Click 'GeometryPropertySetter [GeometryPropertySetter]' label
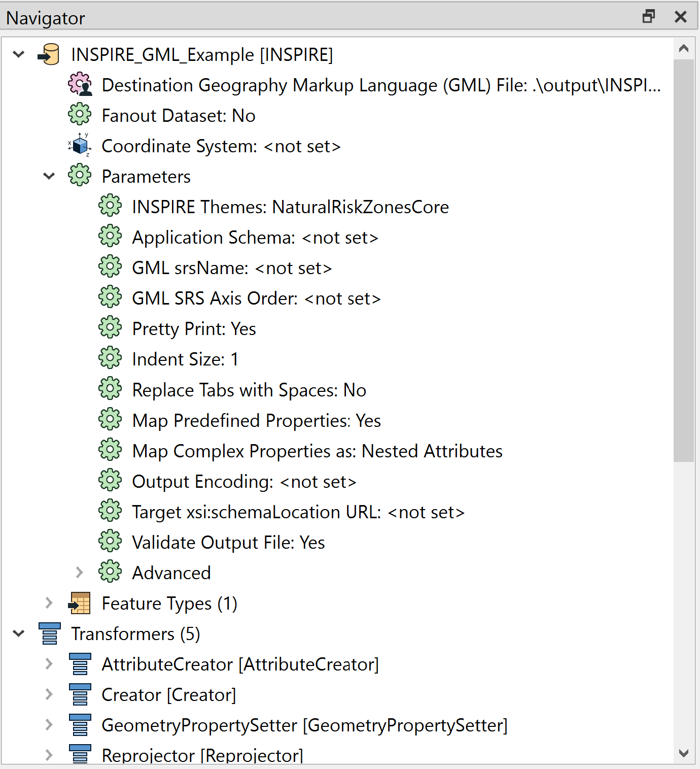Screen dimensions: 700x769 [304, 725]
